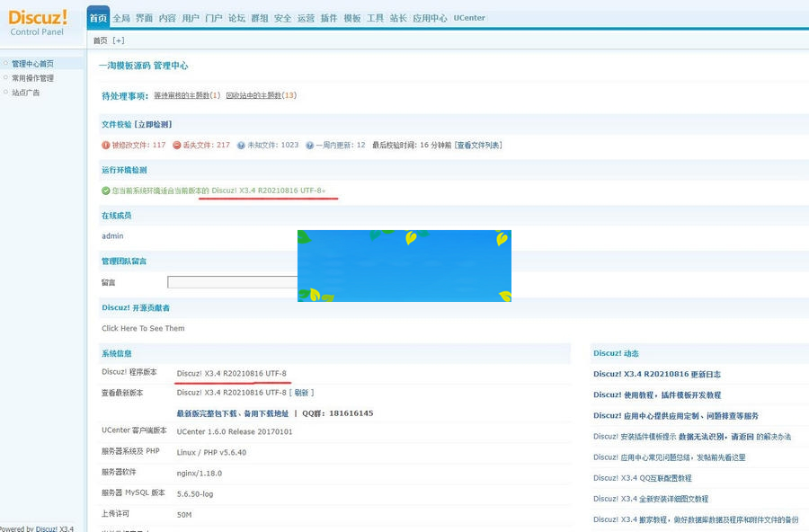This screenshot has height=532, width=809.
Task: Click the 立即检测 file check link
Action: [x=153, y=123]
